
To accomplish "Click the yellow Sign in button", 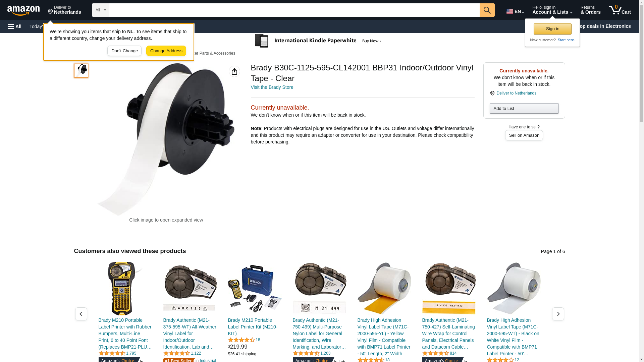I will click(552, 29).
